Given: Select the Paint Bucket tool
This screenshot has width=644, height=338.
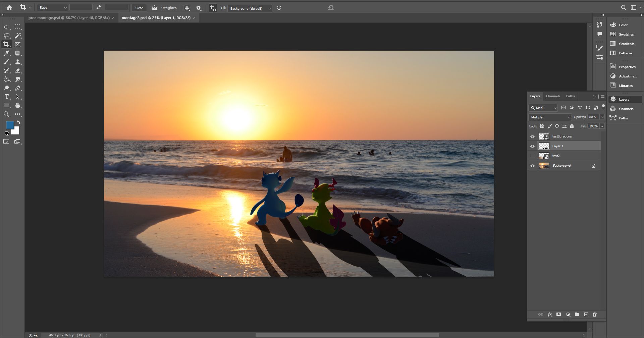Looking at the screenshot, I should click(6, 79).
